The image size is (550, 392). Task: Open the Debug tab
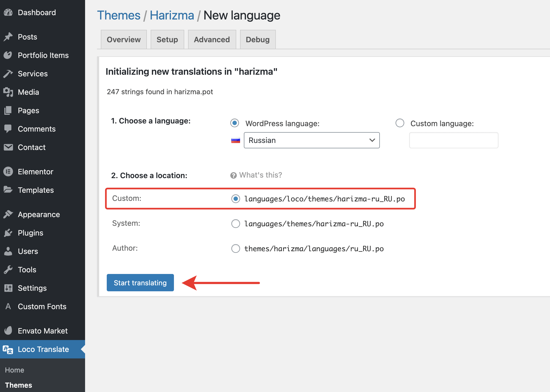point(257,40)
